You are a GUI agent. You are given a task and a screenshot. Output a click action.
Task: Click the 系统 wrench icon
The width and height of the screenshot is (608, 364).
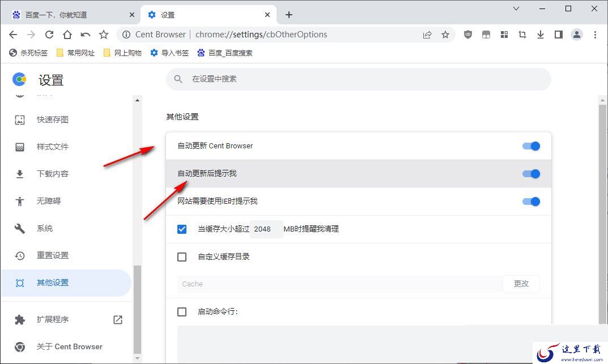(x=20, y=229)
